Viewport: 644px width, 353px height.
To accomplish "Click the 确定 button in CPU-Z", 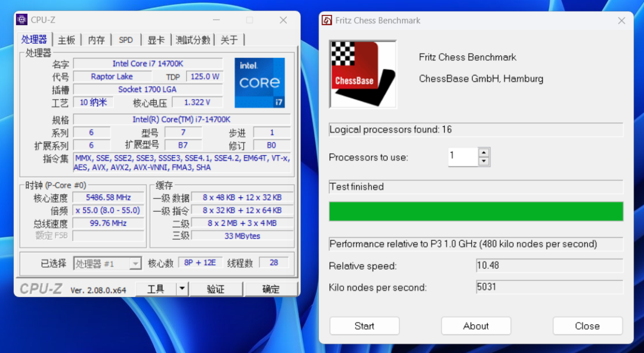I will coord(271,289).
